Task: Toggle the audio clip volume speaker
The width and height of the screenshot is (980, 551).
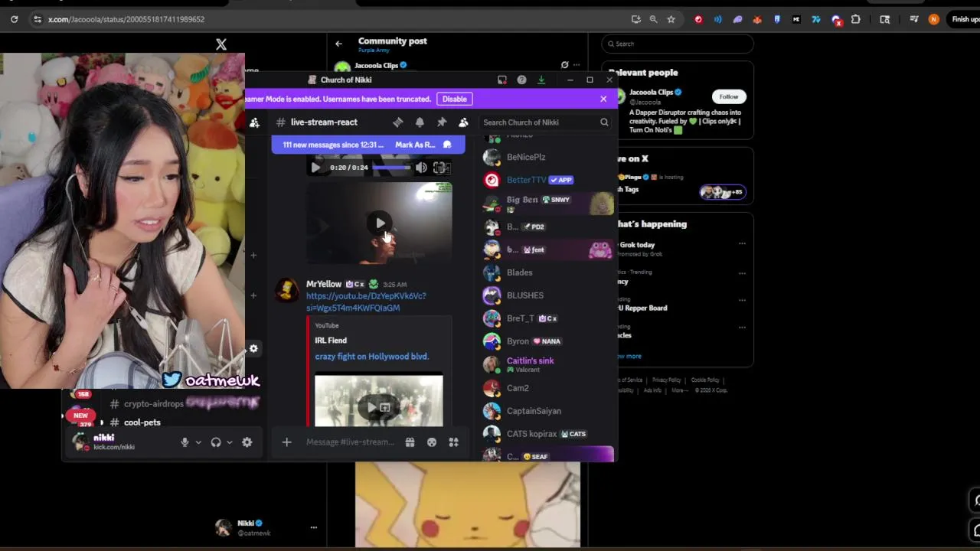Action: click(x=421, y=168)
